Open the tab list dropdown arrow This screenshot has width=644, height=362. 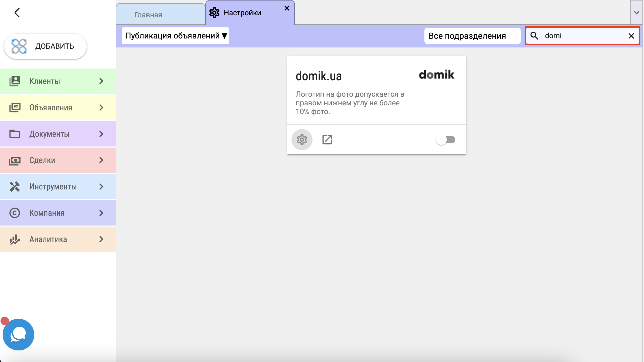click(x=637, y=12)
